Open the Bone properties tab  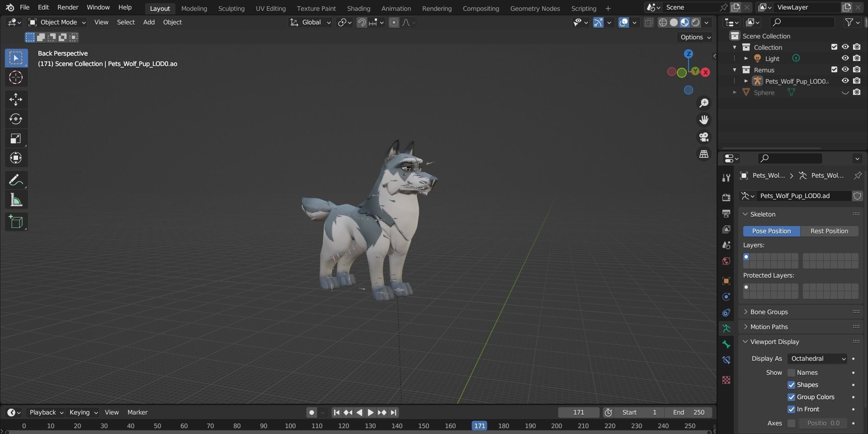726,344
